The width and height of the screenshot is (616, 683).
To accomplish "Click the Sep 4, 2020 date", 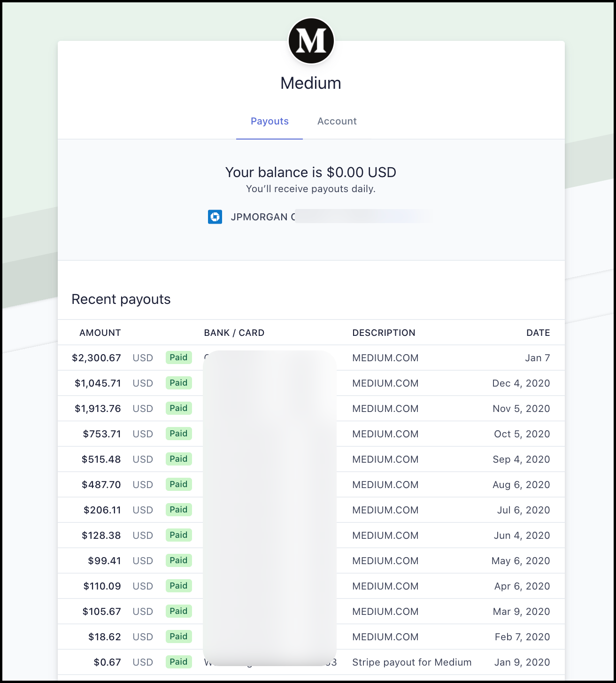I will (521, 459).
